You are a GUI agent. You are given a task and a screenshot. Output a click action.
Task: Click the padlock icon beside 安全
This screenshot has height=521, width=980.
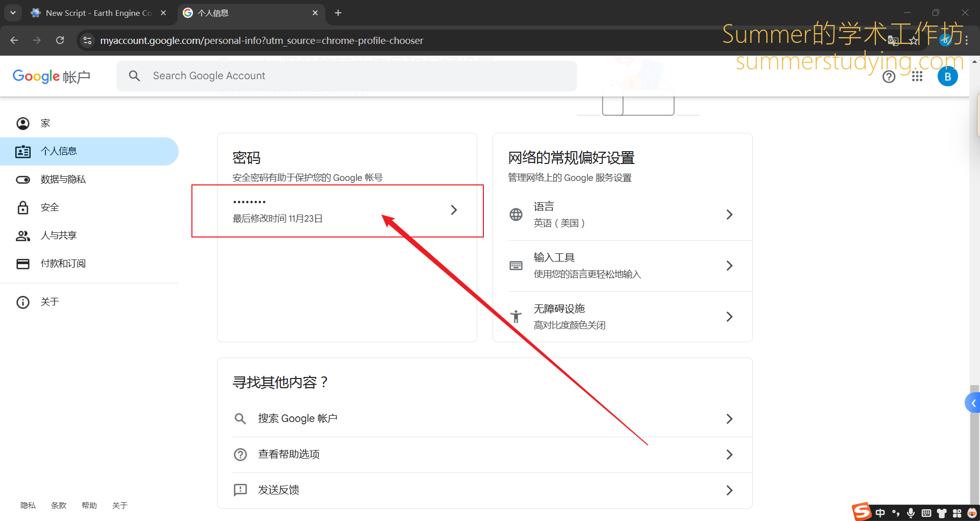coord(23,207)
